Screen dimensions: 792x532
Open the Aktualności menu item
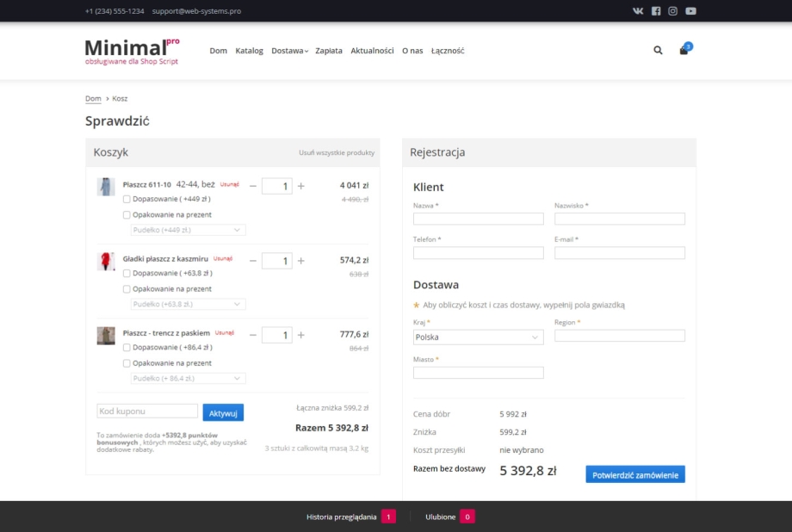tap(372, 51)
